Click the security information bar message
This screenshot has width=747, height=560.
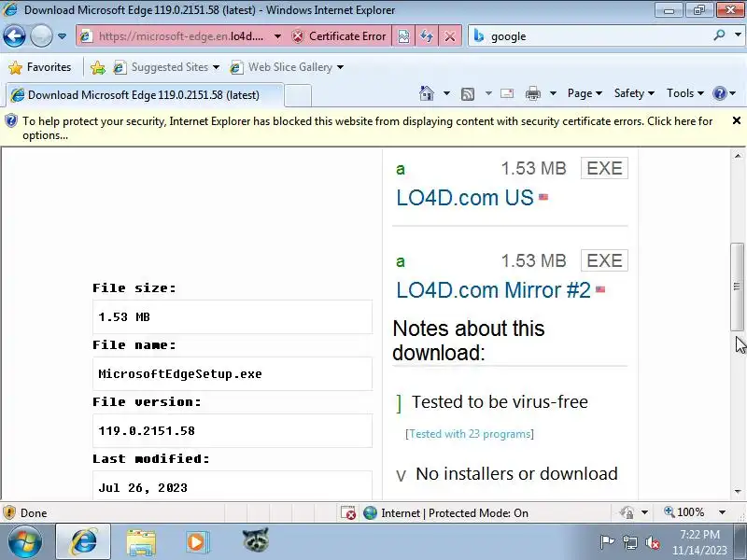click(367, 128)
